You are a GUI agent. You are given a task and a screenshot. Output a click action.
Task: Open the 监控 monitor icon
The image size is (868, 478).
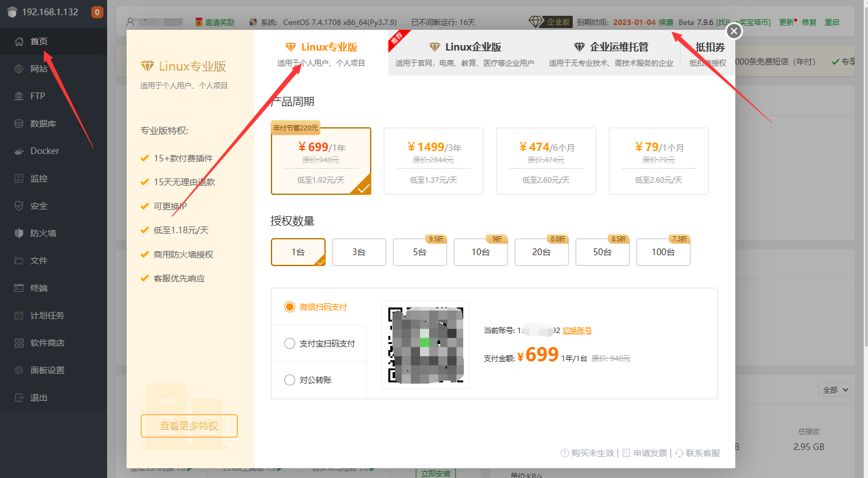click(x=19, y=178)
